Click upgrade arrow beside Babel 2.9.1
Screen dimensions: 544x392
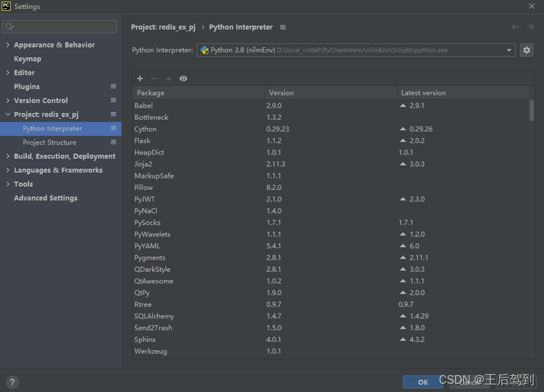point(402,106)
